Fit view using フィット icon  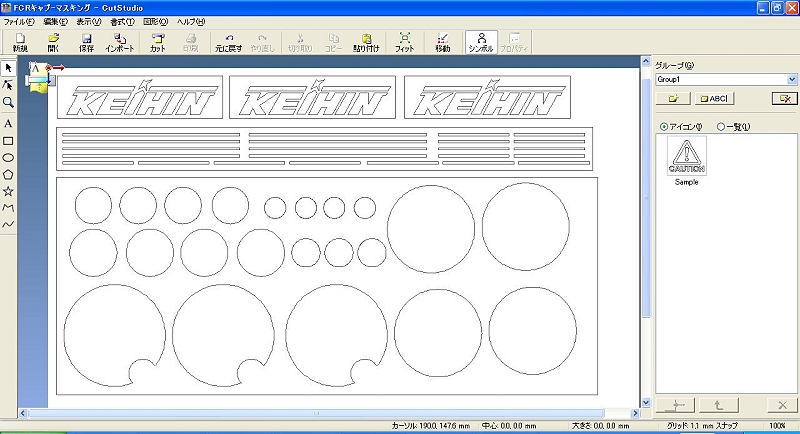[x=405, y=42]
